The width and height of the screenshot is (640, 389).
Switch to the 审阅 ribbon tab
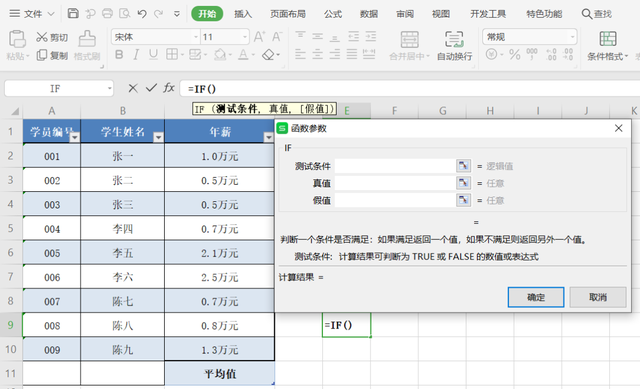coord(404,14)
